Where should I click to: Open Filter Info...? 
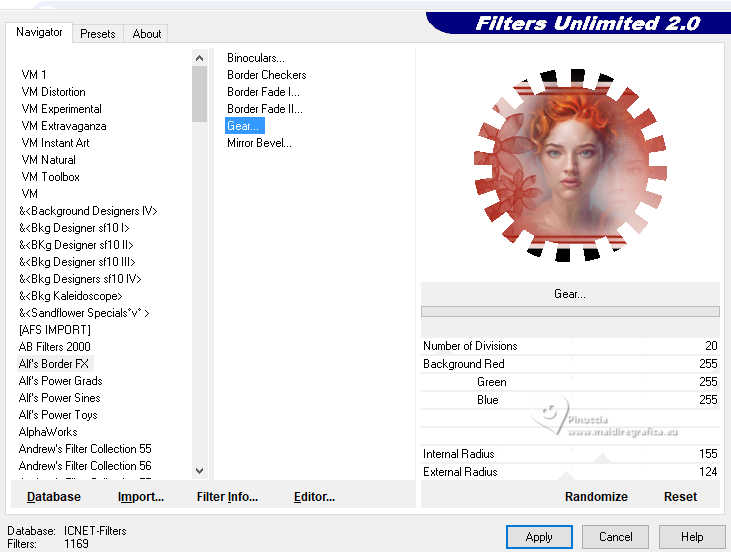[227, 497]
